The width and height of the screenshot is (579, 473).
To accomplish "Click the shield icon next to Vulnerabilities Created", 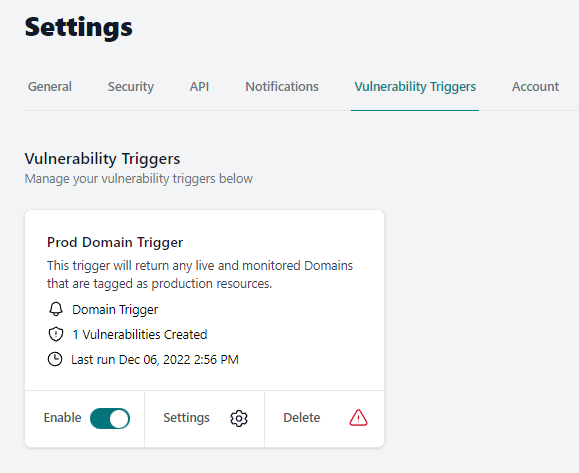I will (x=56, y=334).
